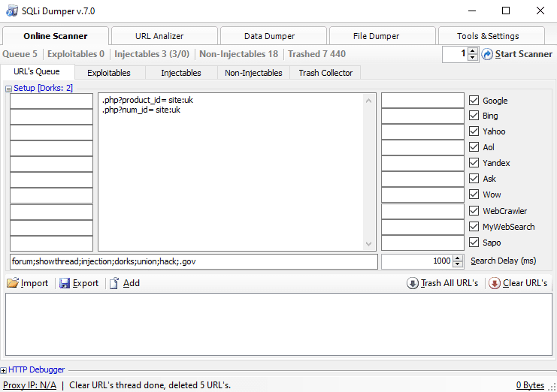Click the dork line .php?product_id= site:uk
The width and height of the screenshot is (557, 392).
tap(147, 100)
